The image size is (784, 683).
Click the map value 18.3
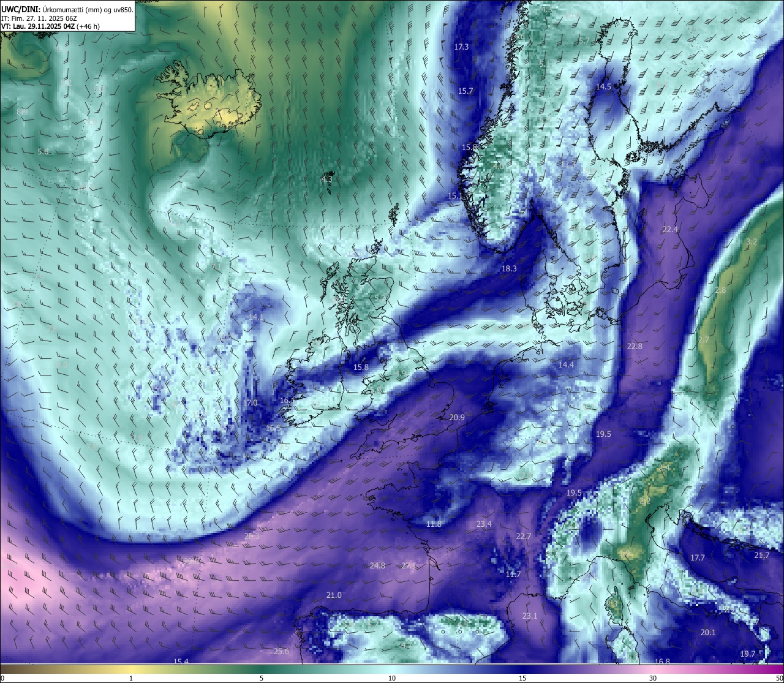coord(509,269)
